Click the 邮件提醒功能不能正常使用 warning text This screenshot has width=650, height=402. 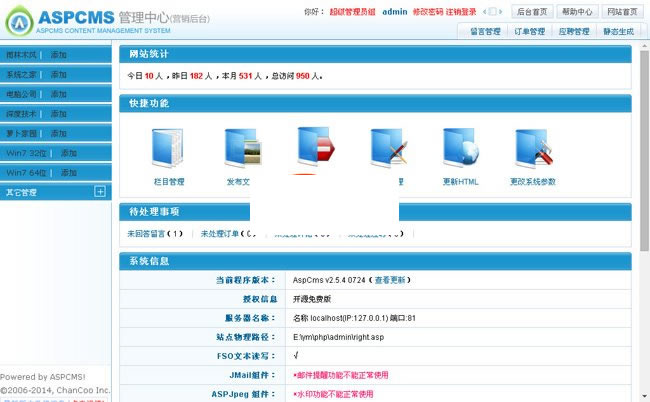tap(341, 375)
